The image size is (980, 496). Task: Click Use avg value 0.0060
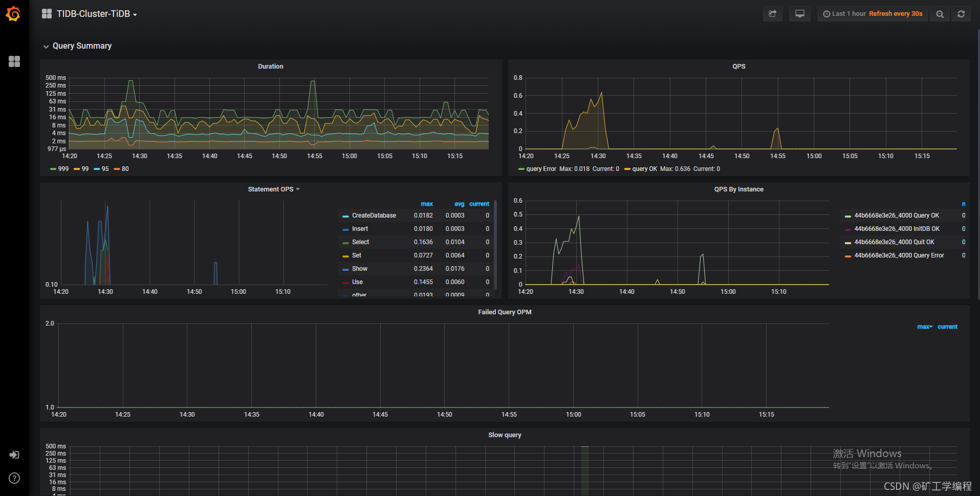tap(455, 282)
